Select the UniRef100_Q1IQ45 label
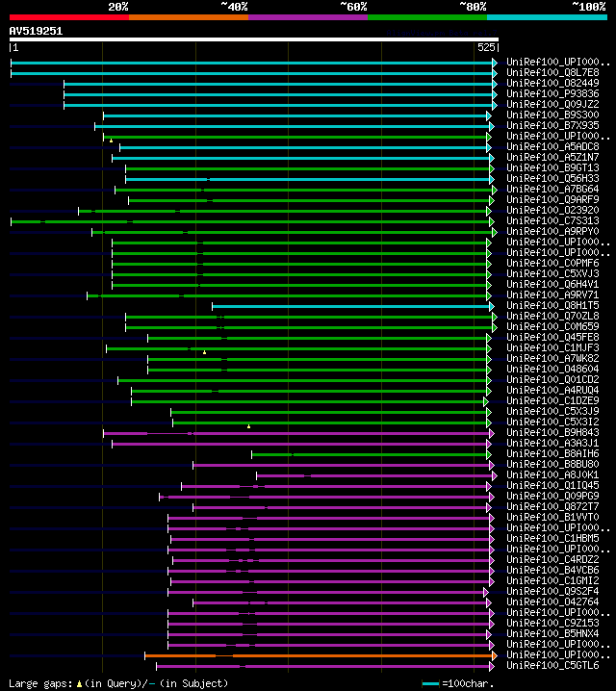 (x=552, y=485)
